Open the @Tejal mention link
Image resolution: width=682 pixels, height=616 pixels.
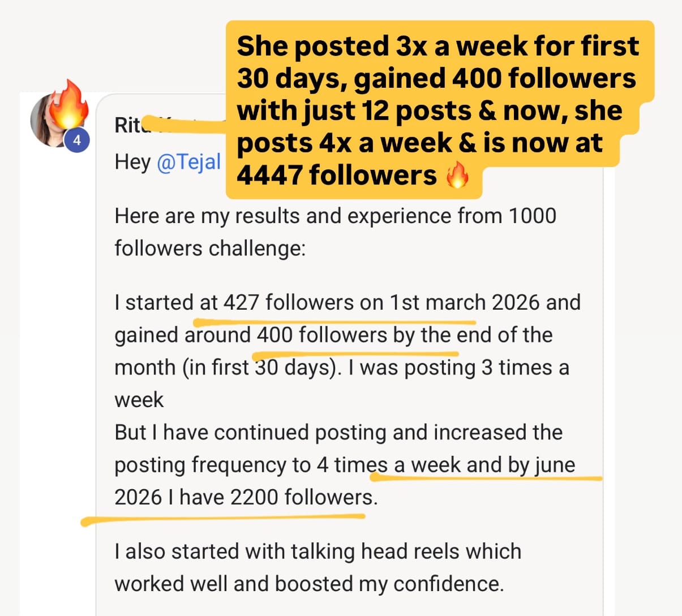pos(188,162)
